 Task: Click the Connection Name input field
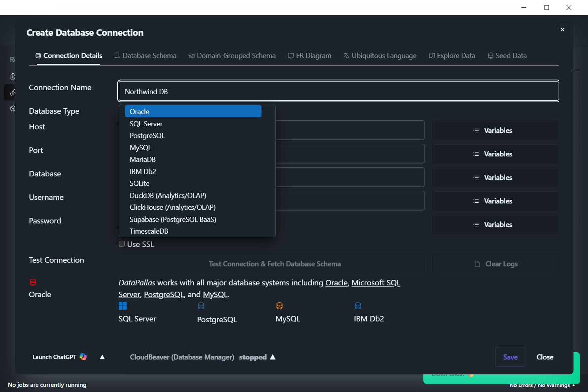(x=339, y=91)
